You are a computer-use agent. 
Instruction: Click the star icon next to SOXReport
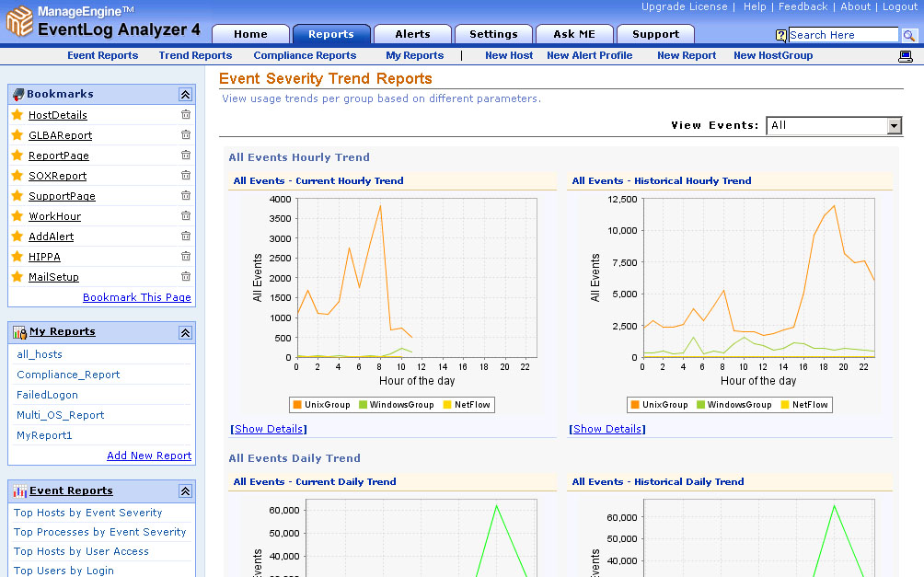pyautogui.click(x=17, y=175)
